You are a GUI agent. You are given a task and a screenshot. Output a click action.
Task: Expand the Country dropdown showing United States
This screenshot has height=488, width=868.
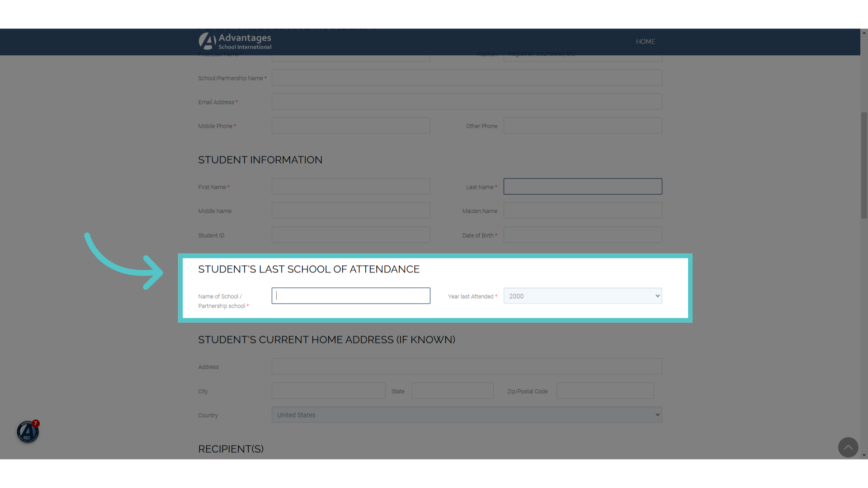pos(467,415)
